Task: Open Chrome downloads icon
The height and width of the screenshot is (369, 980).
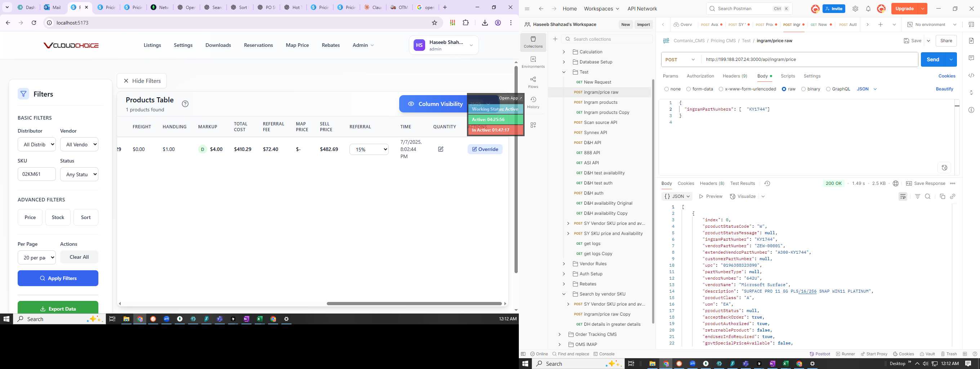Action: point(485,23)
